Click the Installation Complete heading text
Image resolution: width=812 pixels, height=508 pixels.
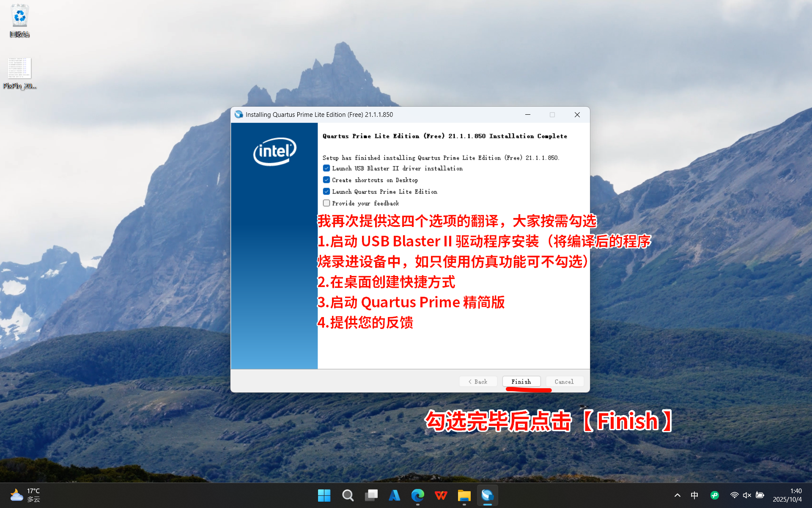pyautogui.click(x=445, y=136)
